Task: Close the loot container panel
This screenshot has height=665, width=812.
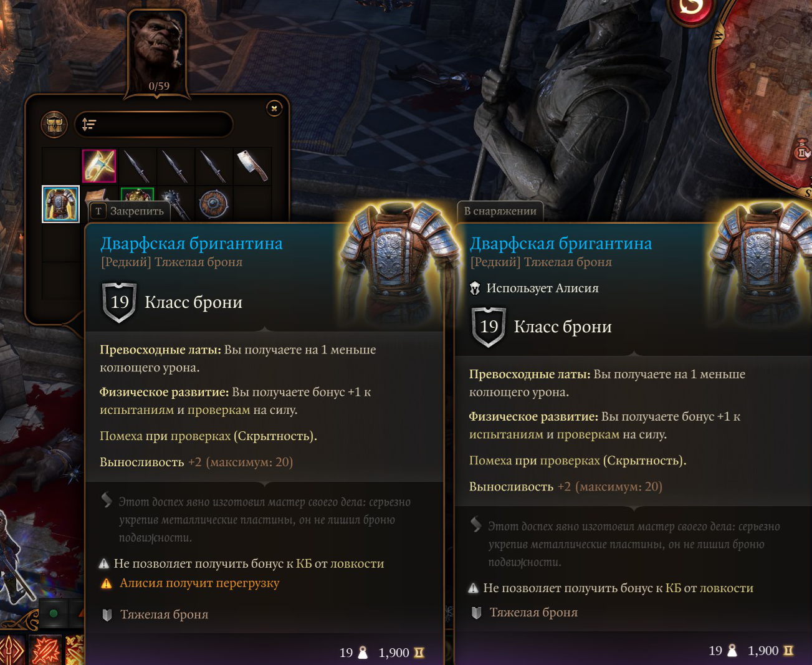Action: coord(274,108)
